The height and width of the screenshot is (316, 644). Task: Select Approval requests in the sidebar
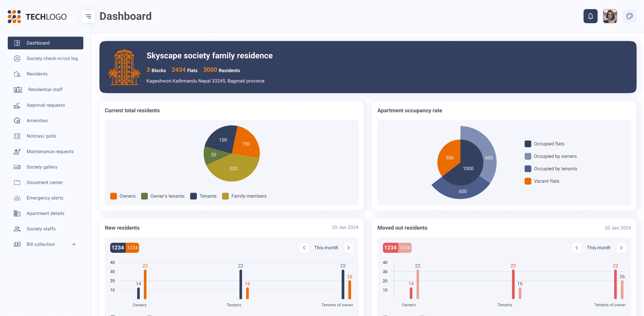point(46,105)
